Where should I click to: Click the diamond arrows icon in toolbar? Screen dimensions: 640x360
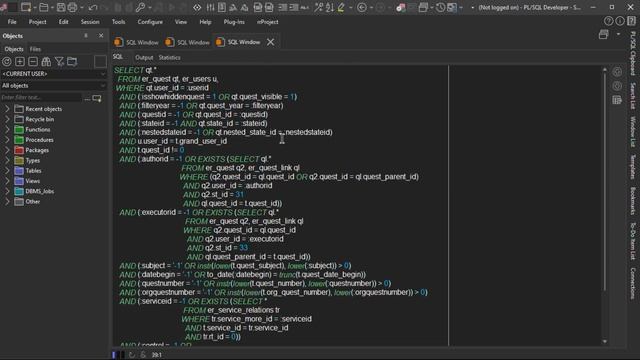pos(197,7)
